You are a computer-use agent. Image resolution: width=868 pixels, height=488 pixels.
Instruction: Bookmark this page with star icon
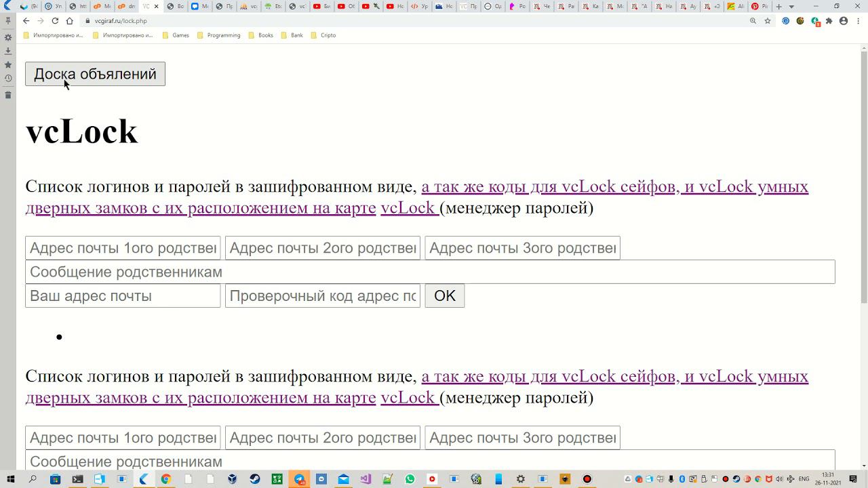coord(768,21)
